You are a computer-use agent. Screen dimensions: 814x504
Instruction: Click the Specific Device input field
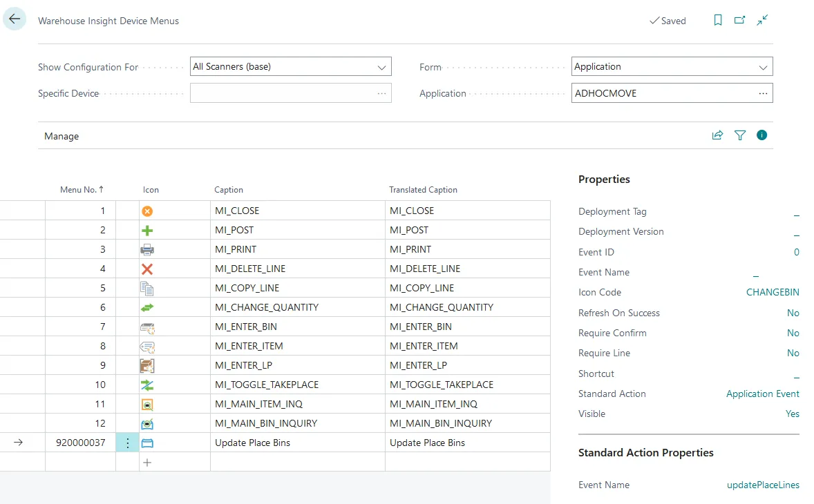coord(283,93)
